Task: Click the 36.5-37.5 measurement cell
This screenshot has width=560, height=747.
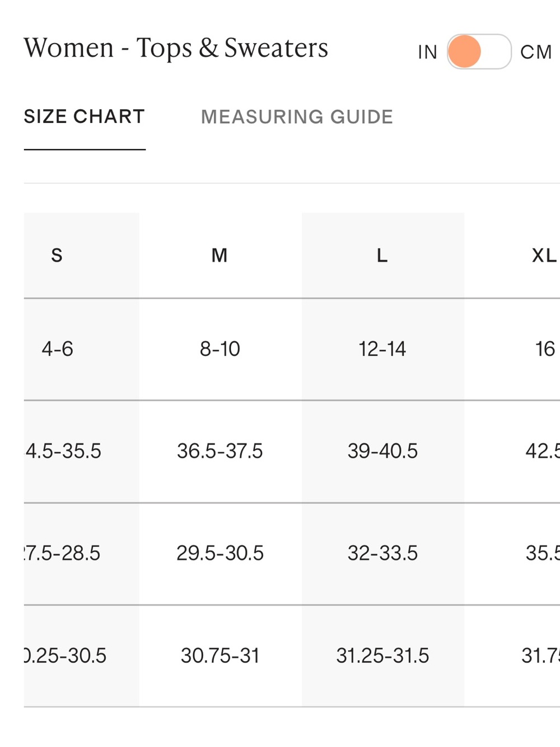Action: click(x=220, y=451)
